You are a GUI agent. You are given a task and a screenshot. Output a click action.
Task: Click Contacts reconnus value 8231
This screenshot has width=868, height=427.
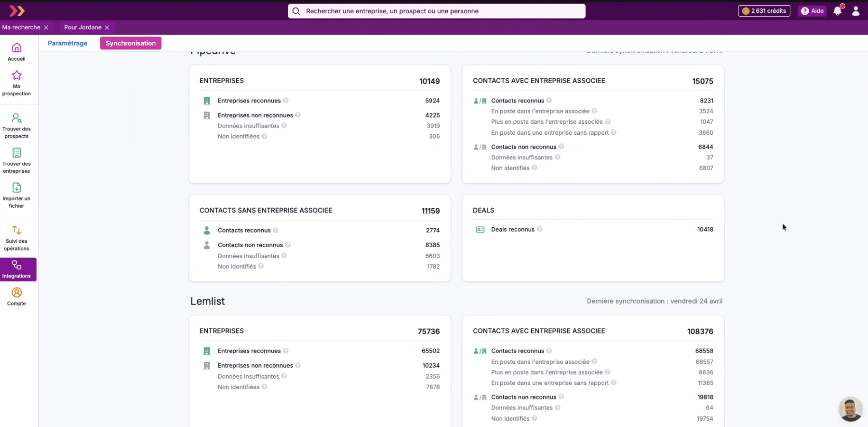pyautogui.click(x=706, y=101)
